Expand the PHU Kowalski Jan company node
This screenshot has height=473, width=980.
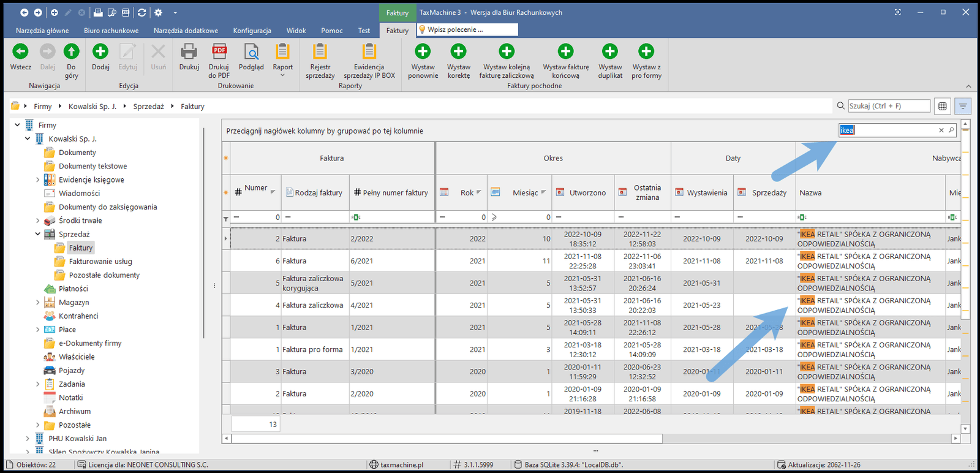click(28, 439)
